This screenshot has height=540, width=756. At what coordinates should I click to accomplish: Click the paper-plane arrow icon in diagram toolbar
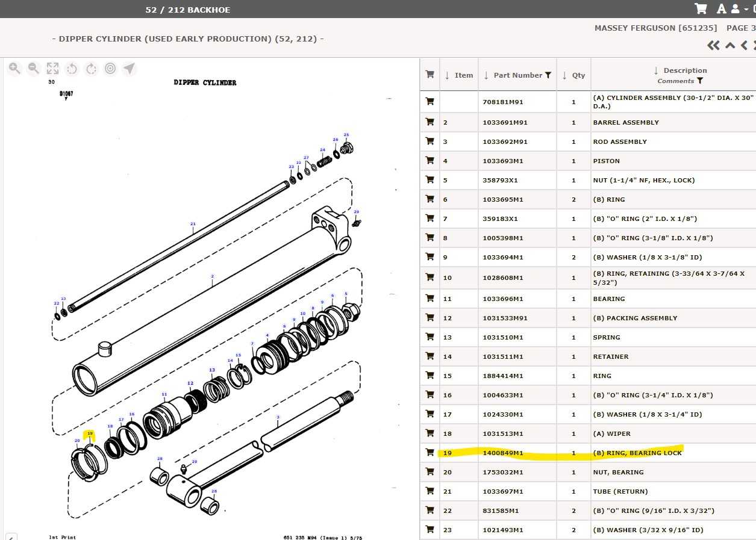point(129,69)
